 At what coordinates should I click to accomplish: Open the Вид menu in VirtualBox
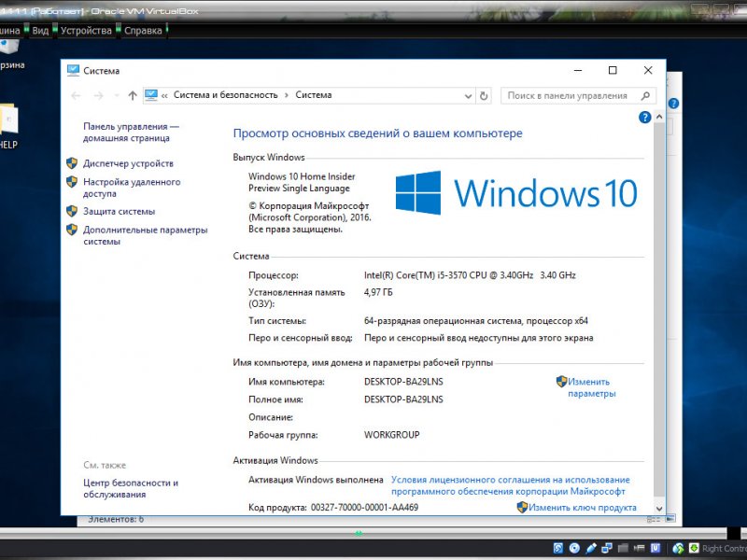click(40, 31)
